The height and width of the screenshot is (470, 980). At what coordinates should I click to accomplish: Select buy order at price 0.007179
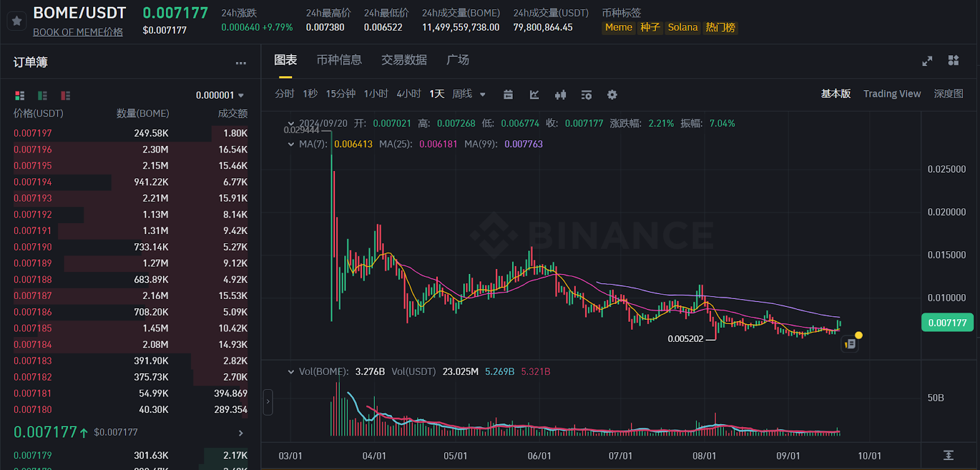click(x=130, y=455)
